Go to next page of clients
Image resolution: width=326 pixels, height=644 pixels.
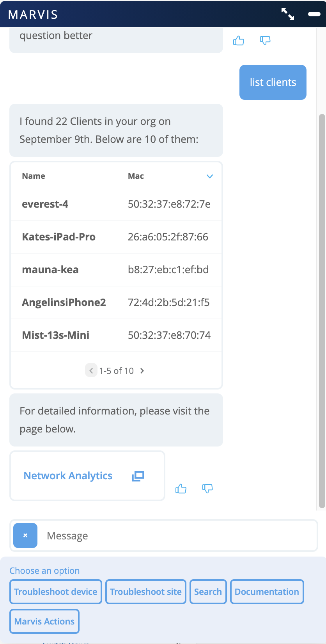(x=142, y=371)
